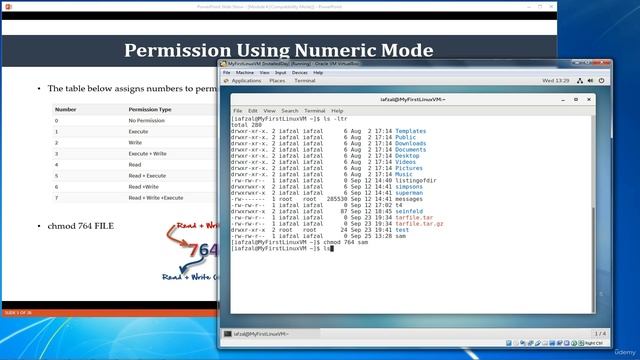Click Number column header in slide table
Viewport: 640px width, 360px height.
point(65,109)
